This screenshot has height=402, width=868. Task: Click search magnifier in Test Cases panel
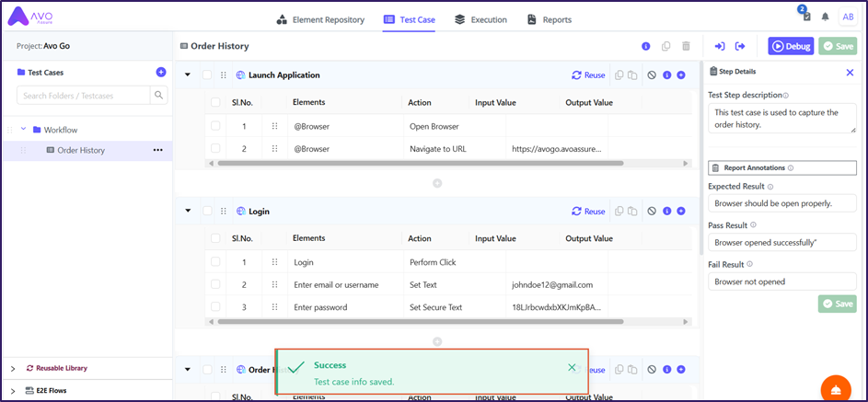[159, 95]
